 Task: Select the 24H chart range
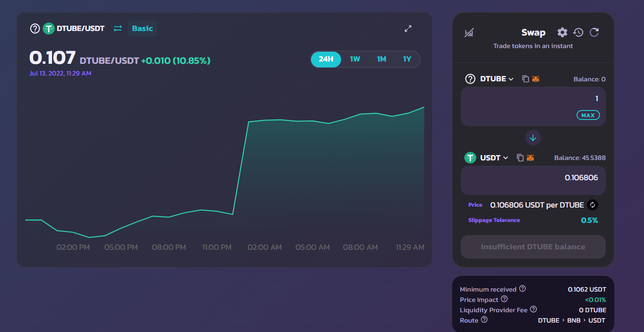(326, 59)
